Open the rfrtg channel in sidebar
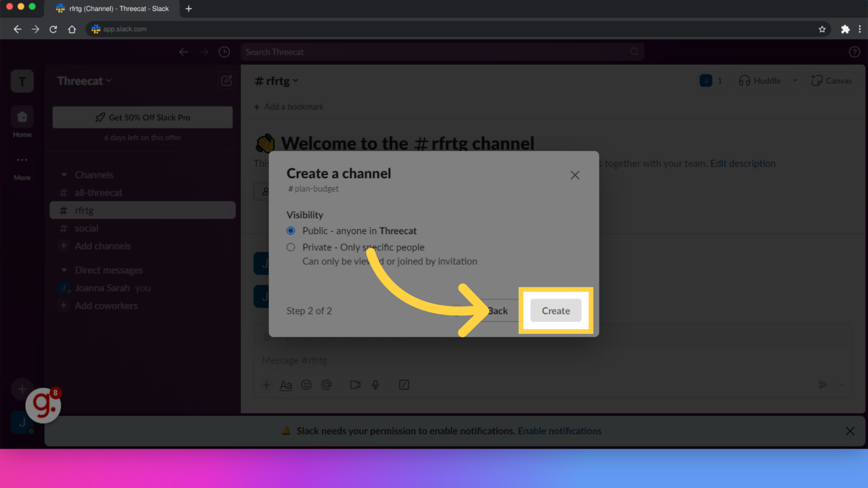The image size is (868, 488). (x=142, y=211)
